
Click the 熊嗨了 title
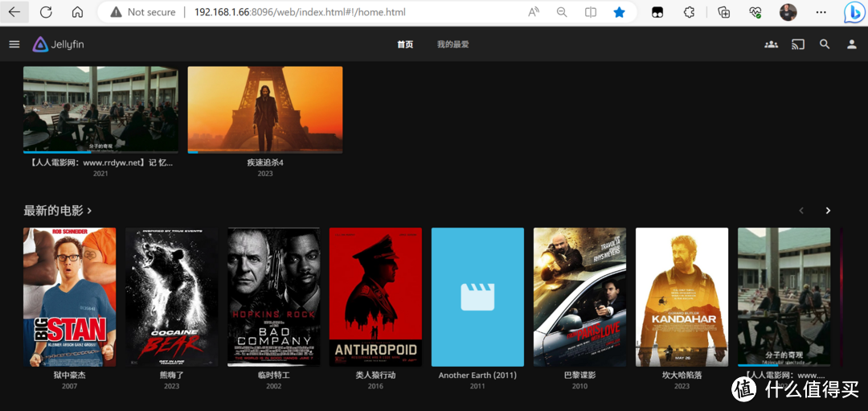pyautogui.click(x=172, y=375)
